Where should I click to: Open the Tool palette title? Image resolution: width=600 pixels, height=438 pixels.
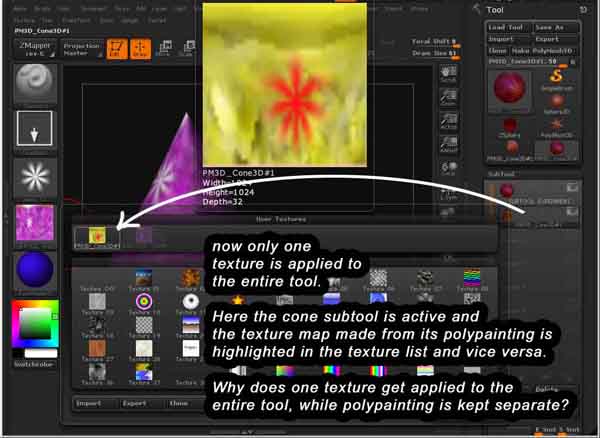(x=495, y=10)
